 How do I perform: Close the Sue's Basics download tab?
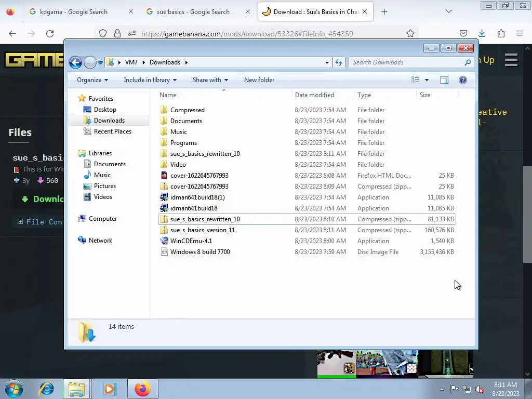tap(365, 11)
